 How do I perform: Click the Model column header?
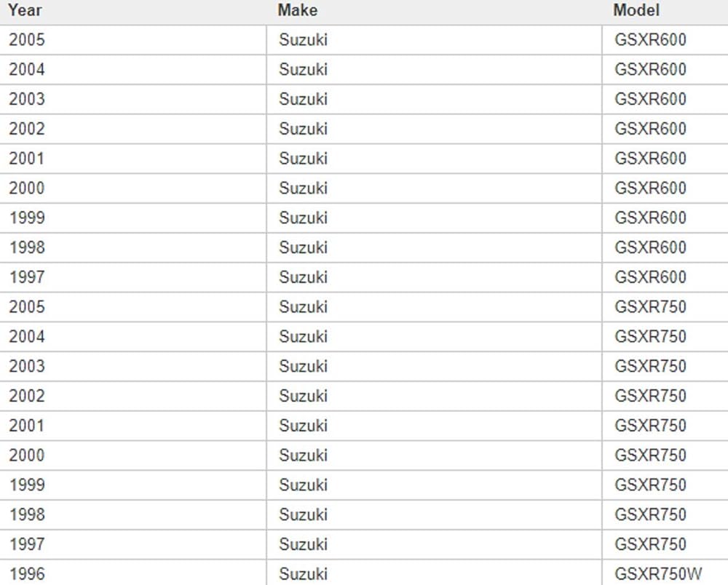click(x=636, y=10)
